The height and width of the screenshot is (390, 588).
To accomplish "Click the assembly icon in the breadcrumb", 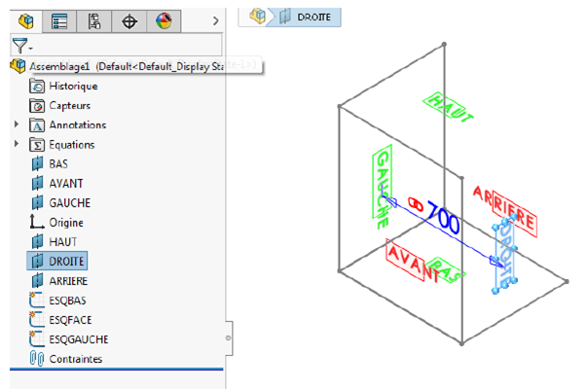I will (258, 16).
